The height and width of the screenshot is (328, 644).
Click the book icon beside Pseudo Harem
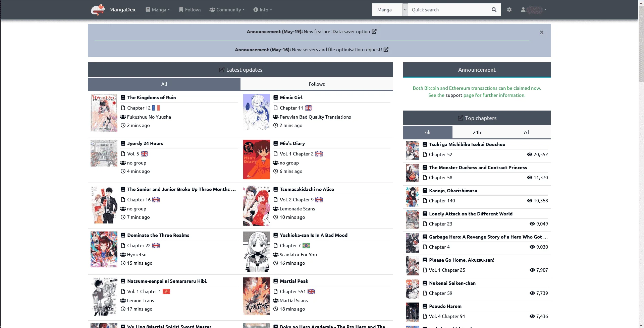[425, 306]
